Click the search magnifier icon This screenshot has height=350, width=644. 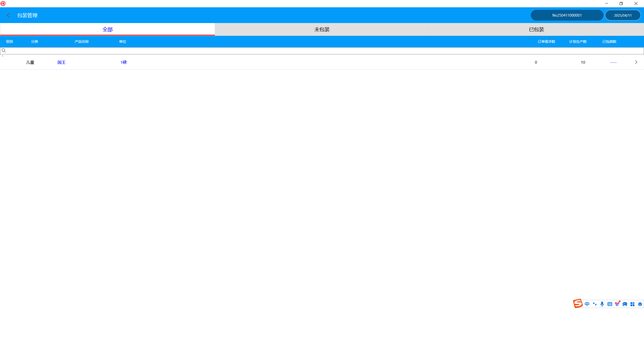4,51
